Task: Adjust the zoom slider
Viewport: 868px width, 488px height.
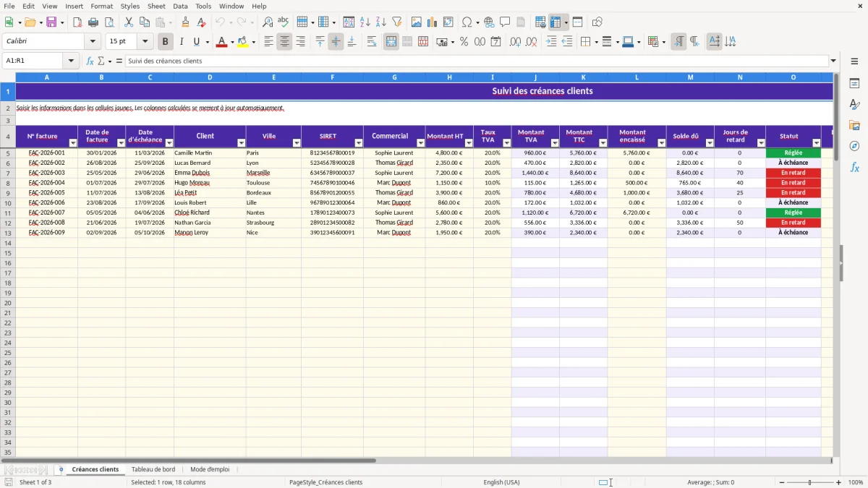Action: pyautogui.click(x=810, y=482)
